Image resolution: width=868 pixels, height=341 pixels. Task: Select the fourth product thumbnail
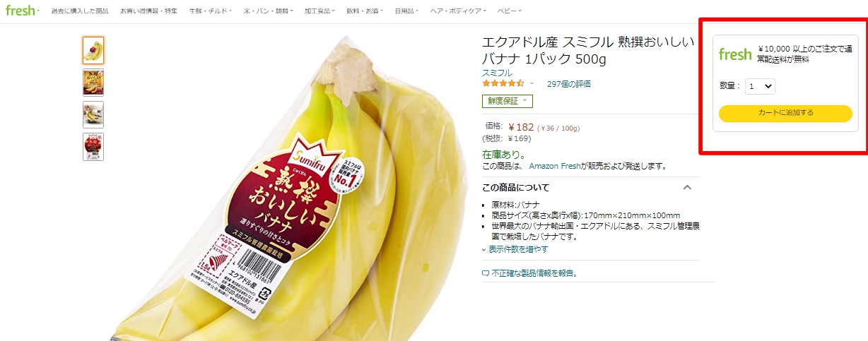(93, 146)
